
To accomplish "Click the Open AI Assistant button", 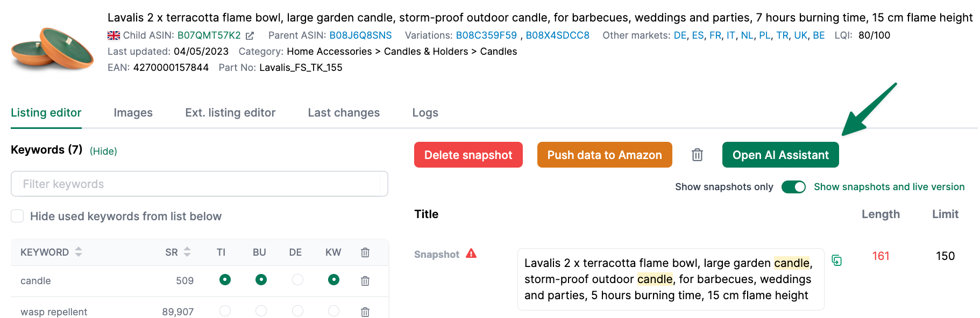I will point(780,155).
